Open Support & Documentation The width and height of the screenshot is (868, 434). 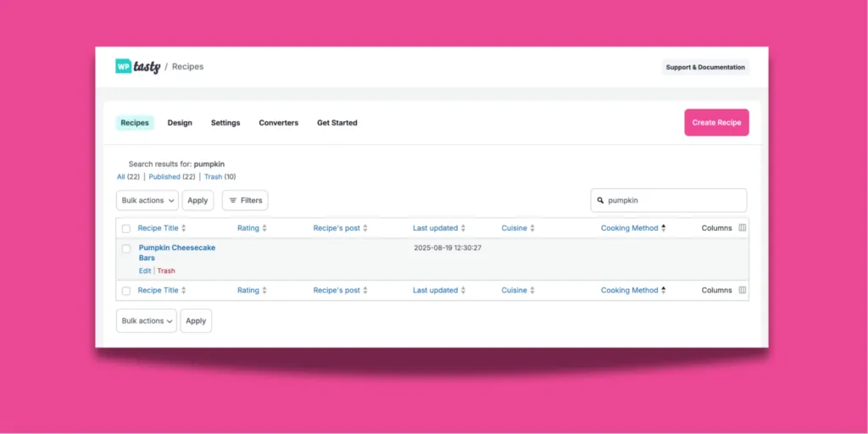pos(705,67)
